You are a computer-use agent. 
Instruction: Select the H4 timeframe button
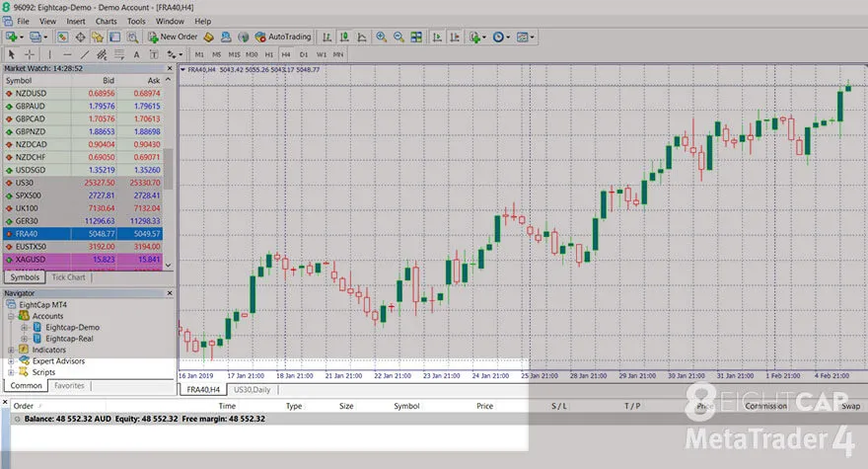286,54
